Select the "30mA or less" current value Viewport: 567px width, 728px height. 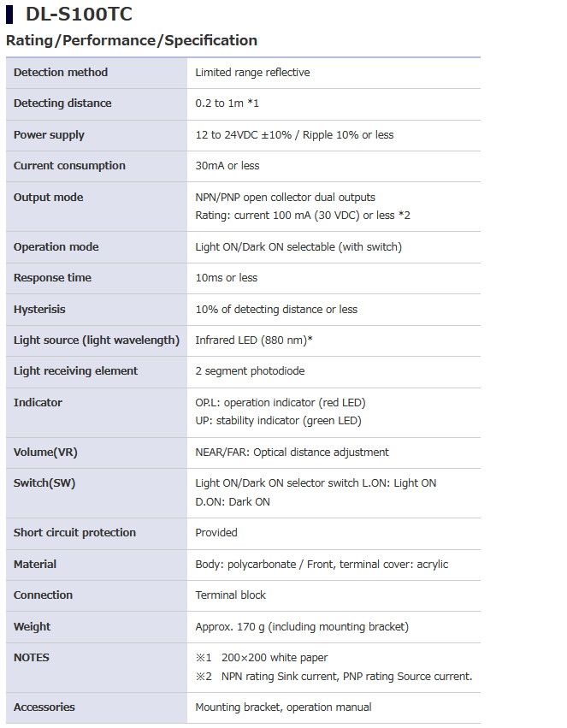(x=227, y=166)
